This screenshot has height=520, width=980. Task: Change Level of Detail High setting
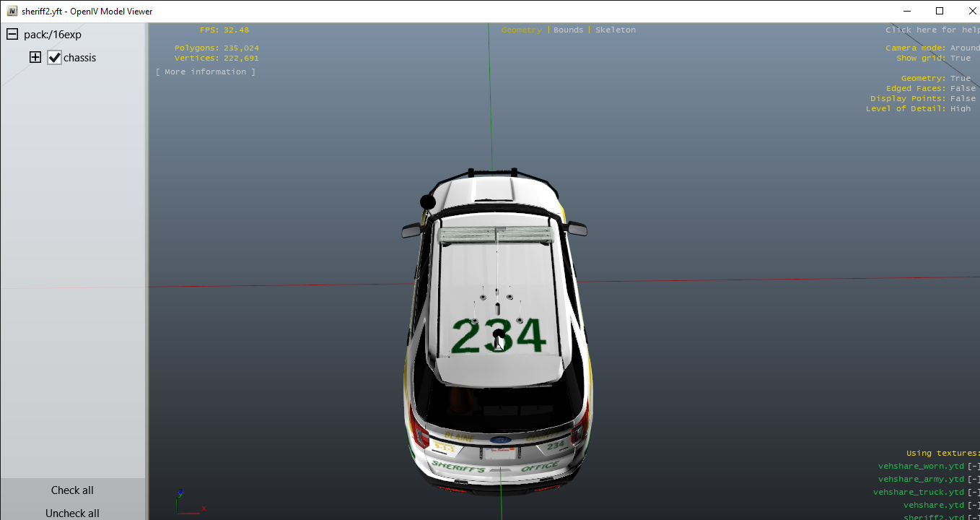(960, 109)
